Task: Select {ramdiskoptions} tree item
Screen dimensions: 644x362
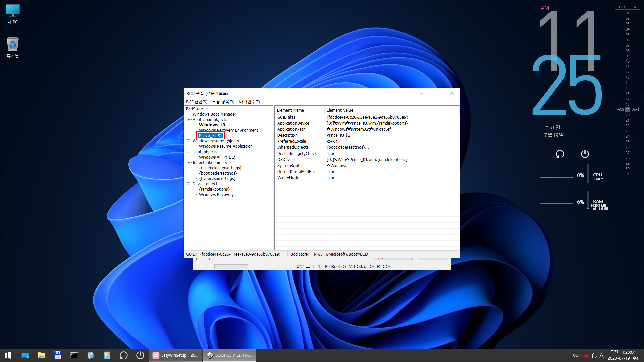Action: pos(214,189)
